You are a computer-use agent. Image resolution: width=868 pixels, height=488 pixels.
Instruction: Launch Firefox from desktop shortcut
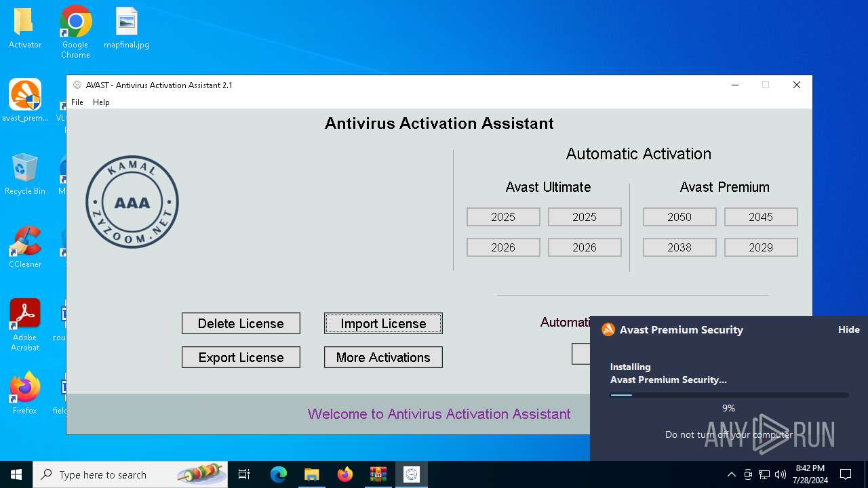coord(25,393)
